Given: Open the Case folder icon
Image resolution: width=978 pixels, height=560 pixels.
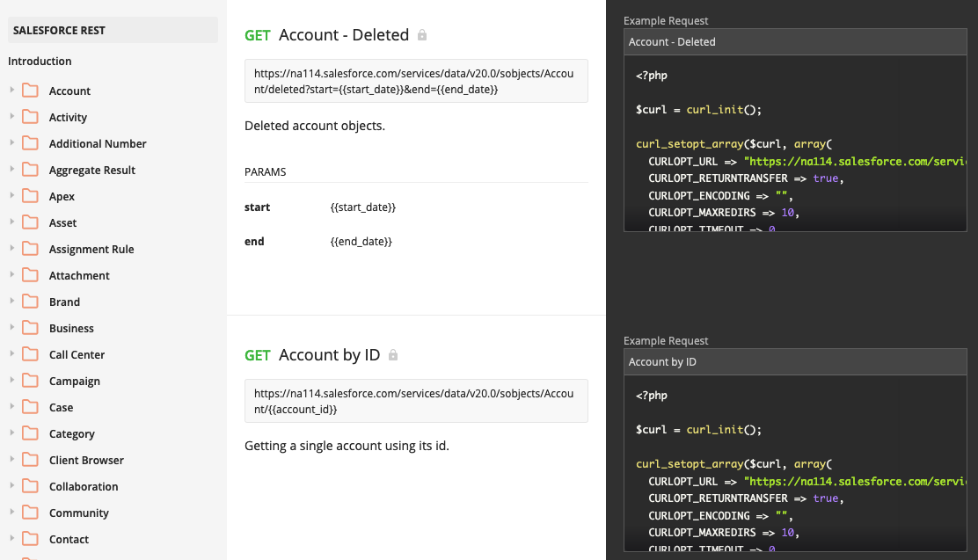Looking at the screenshot, I should (x=30, y=407).
